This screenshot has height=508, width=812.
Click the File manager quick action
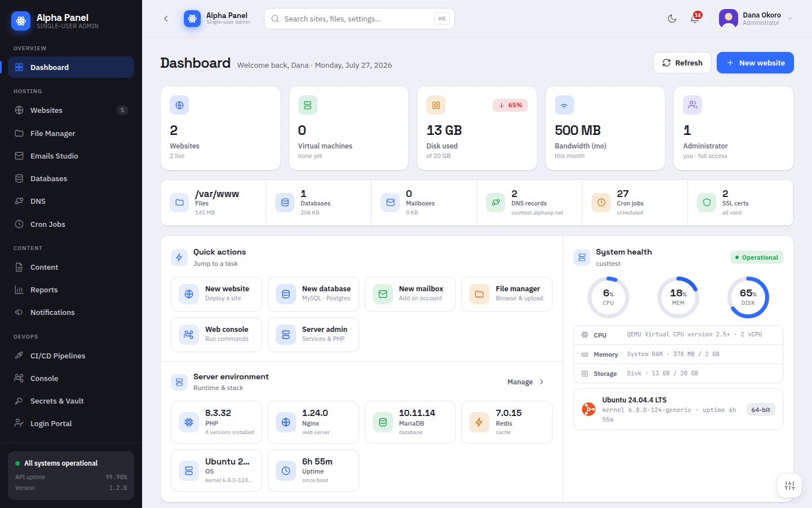[507, 294]
